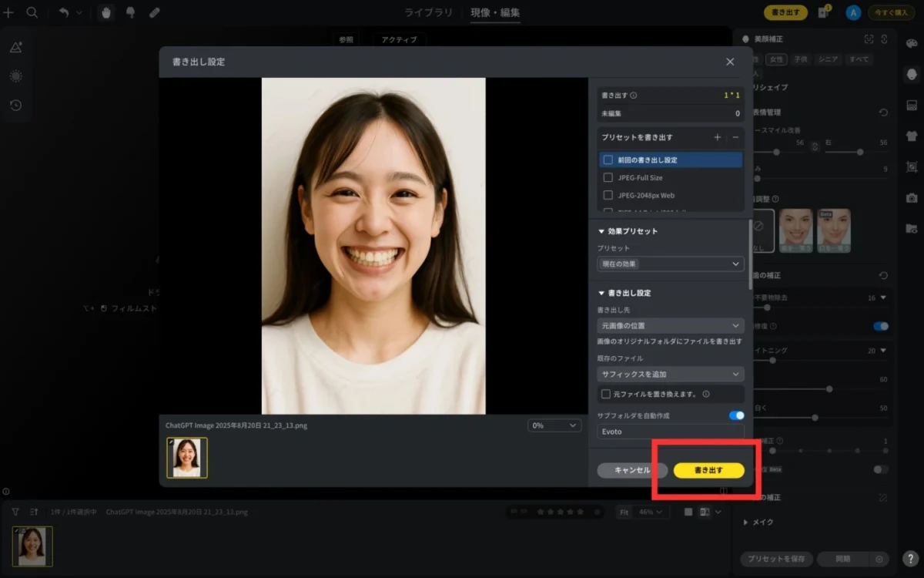Click the top-bar 書き出す export button
This screenshot has width=924, height=578.
click(x=785, y=12)
